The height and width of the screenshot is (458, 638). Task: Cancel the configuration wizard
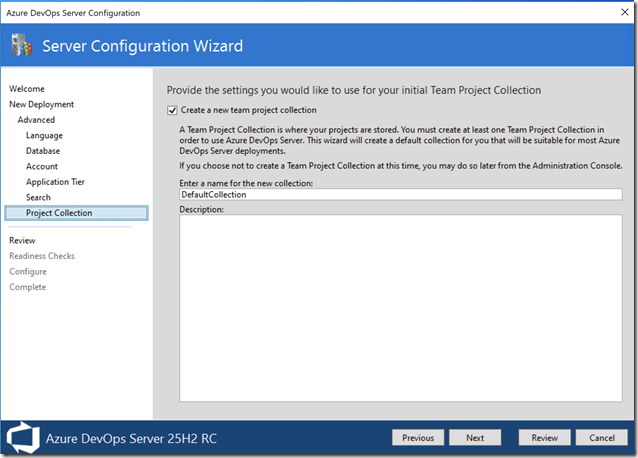click(602, 438)
